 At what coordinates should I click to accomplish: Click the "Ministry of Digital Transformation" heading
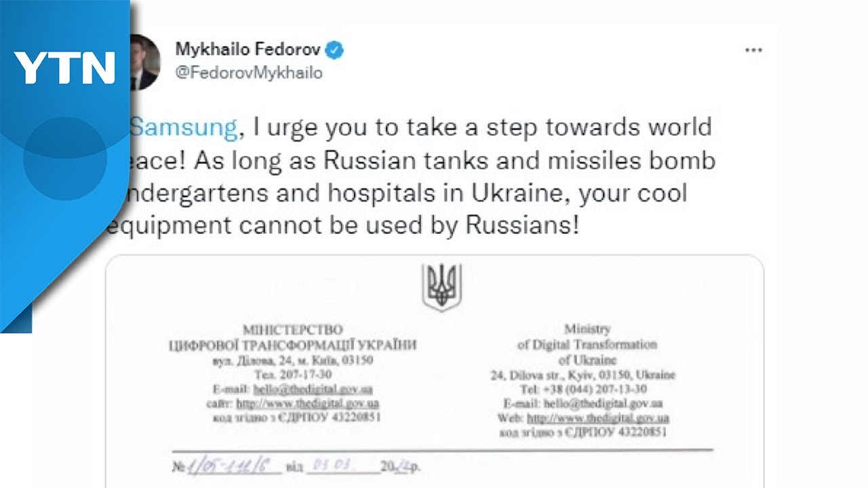pyautogui.click(x=587, y=344)
